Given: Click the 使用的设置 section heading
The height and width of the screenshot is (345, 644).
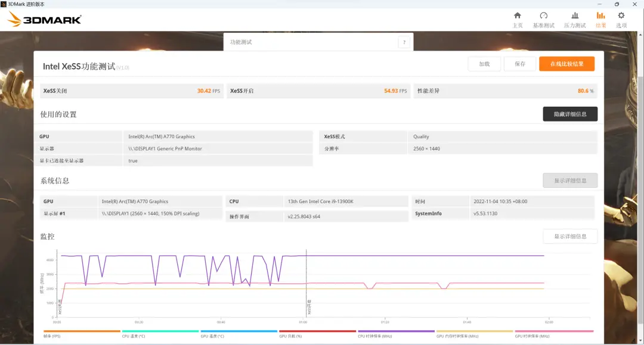Looking at the screenshot, I should (58, 114).
